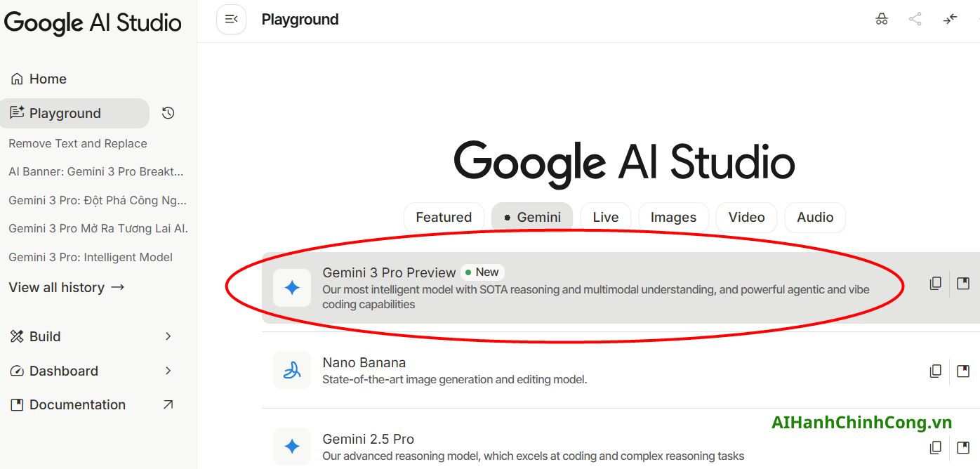This screenshot has height=469, width=980.
Task: Open 'Gemini 3 Pro: Intelligent Model' history
Action: 91,257
